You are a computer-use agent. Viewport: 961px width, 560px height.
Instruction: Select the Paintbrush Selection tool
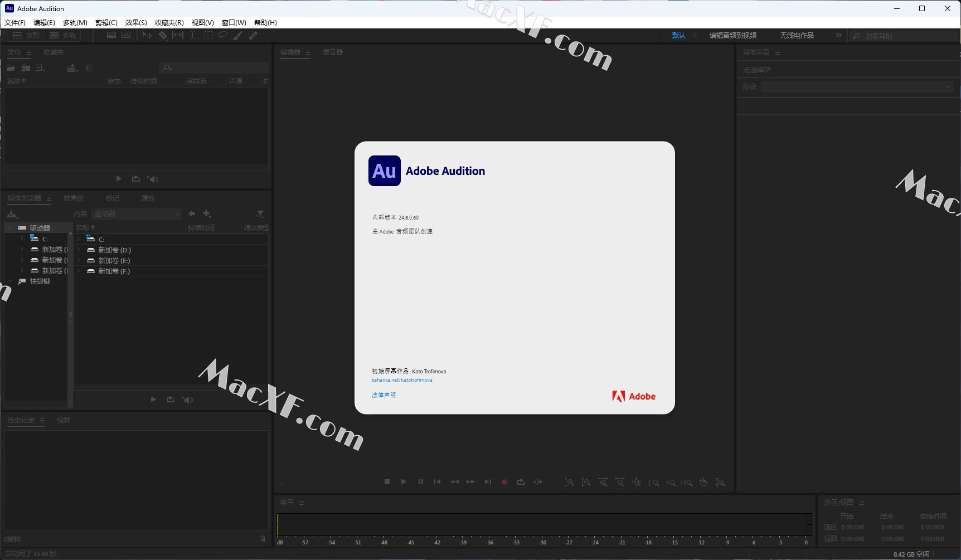(x=238, y=35)
